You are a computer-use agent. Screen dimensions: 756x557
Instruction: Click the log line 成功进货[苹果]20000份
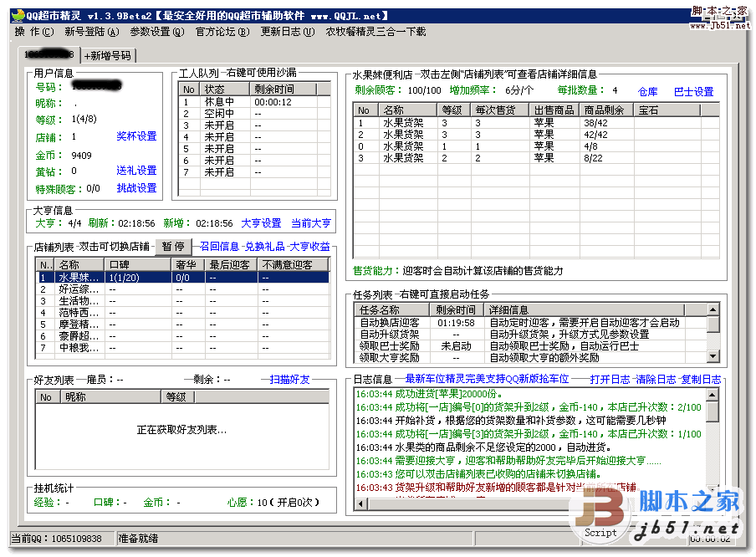click(x=430, y=394)
